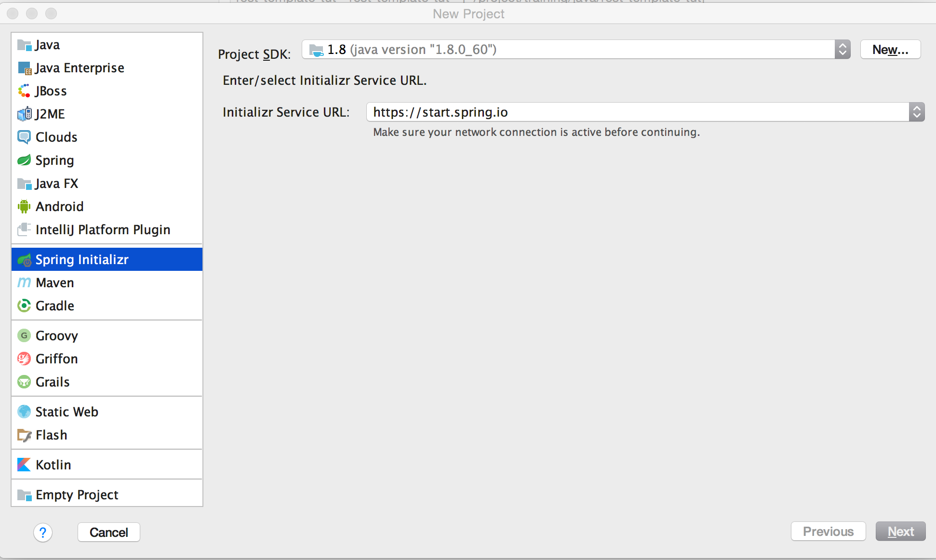Select the JBoss project type label
Image resolution: width=936 pixels, height=560 pixels.
[51, 91]
